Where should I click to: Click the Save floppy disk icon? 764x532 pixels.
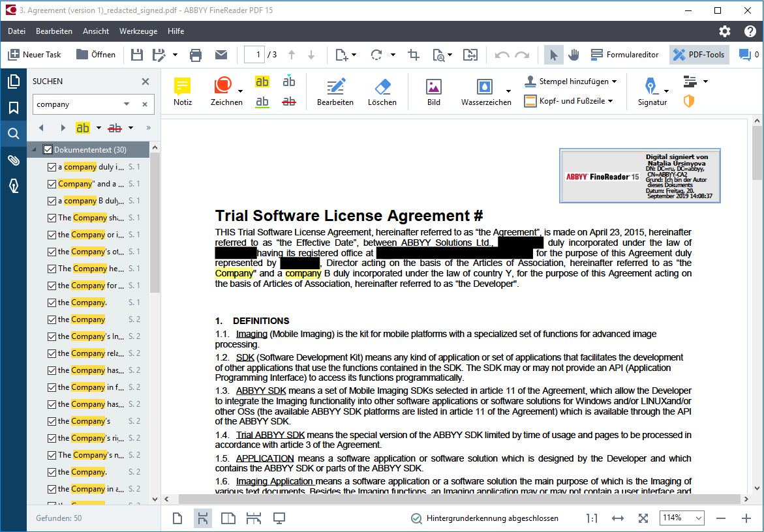pos(137,55)
